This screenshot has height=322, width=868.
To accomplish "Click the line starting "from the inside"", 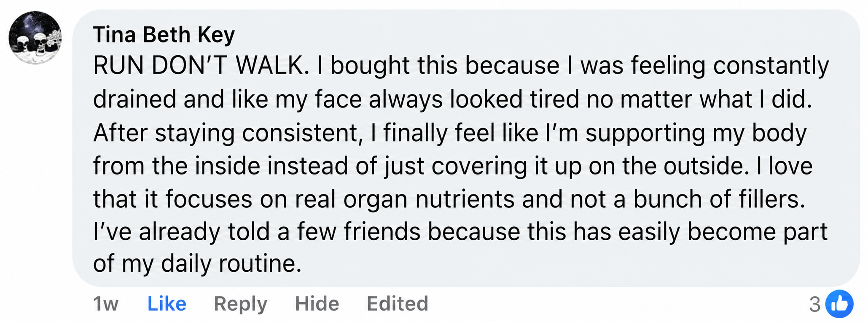I will [x=453, y=166].
